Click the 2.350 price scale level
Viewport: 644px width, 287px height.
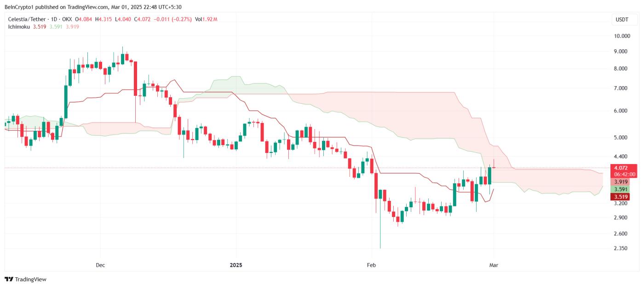pyautogui.click(x=622, y=248)
